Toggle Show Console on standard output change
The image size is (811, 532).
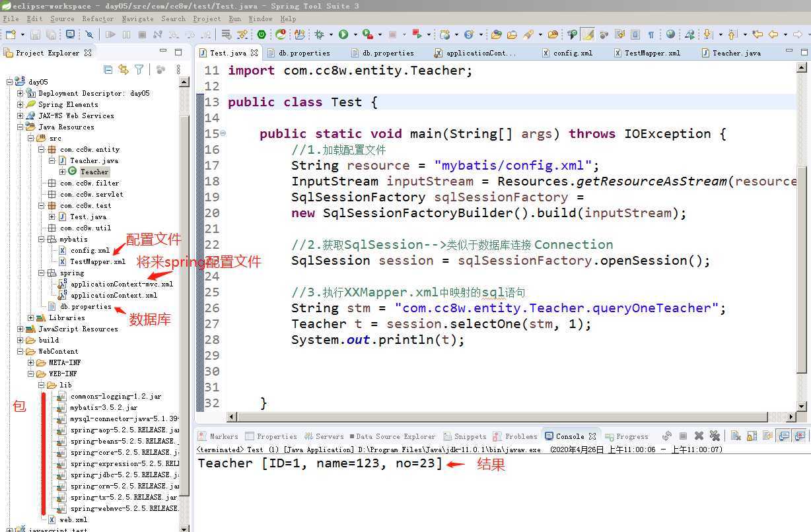point(784,436)
